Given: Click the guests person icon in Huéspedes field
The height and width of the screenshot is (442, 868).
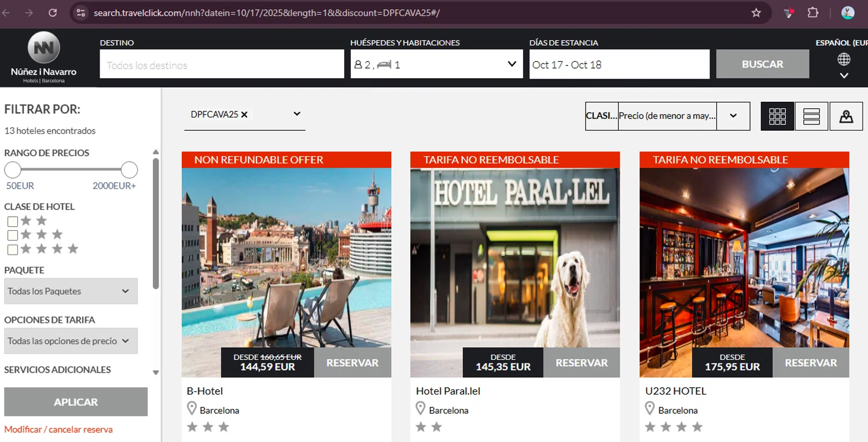Looking at the screenshot, I should [358, 65].
